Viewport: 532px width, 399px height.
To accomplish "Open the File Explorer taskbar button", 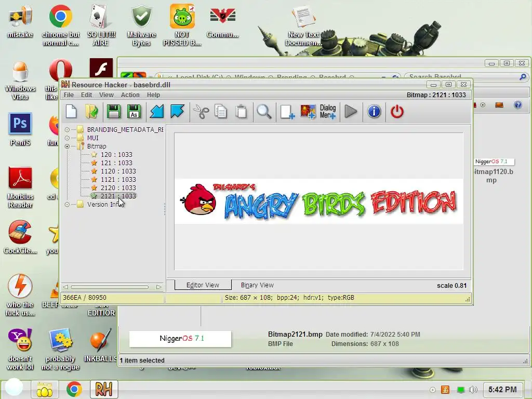I will [x=45, y=390].
